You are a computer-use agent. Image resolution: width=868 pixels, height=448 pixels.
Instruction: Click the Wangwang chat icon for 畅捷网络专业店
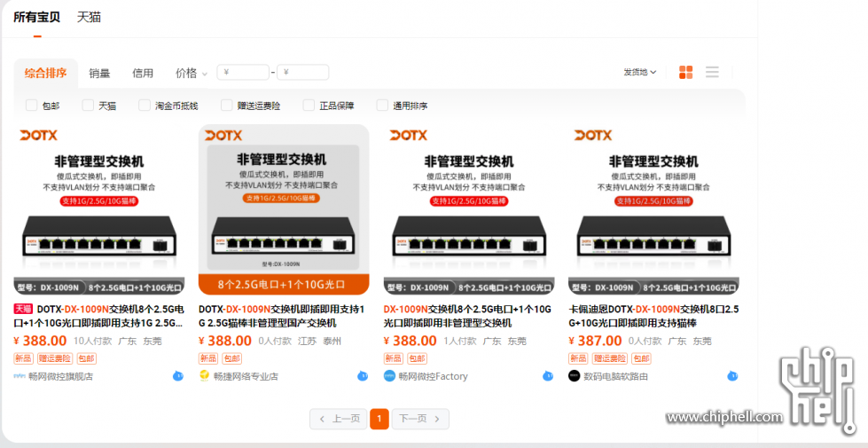pos(363,376)
